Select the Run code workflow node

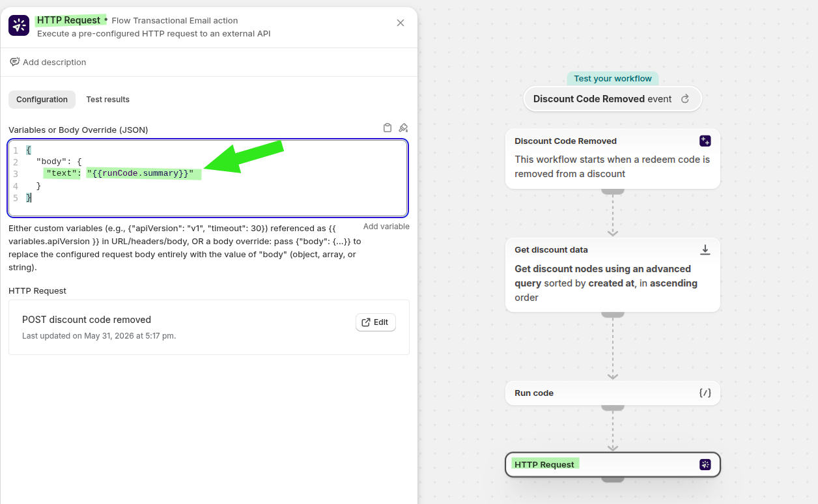[x=613, y=393]
